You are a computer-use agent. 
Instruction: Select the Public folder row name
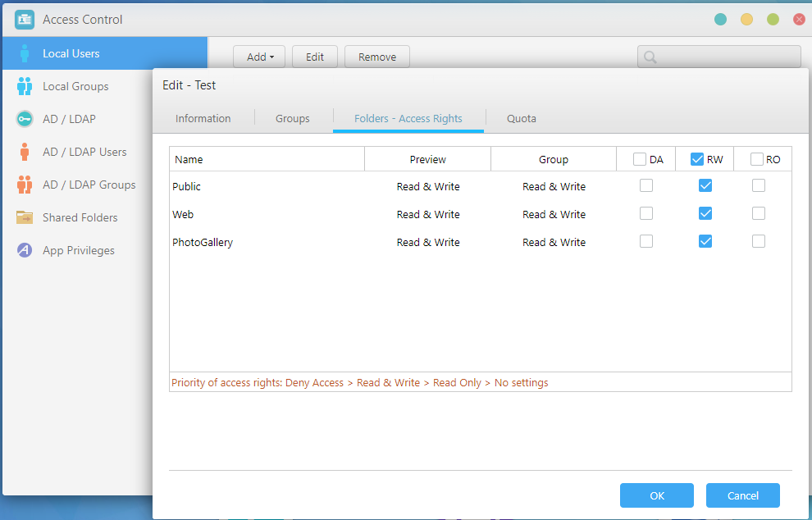186,186
